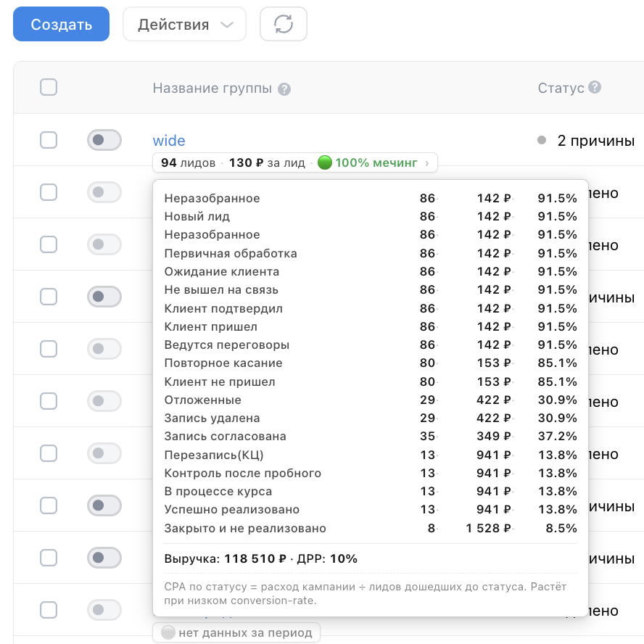The height and width of the screenshot is (644, 644).
Task: Select the Первичная обработка status row
Action: pyautogui.click(x=371, y=253)
